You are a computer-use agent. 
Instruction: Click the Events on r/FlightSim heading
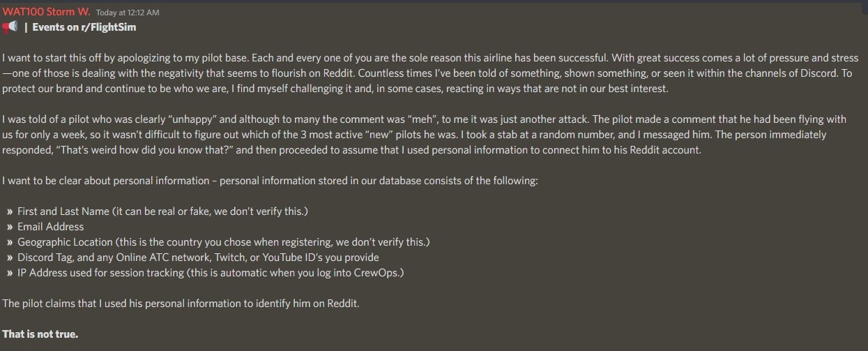[84, 27]
